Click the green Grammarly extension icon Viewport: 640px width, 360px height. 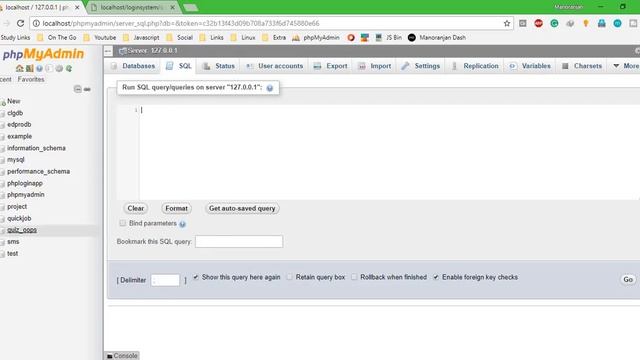[x=554, y=23]
